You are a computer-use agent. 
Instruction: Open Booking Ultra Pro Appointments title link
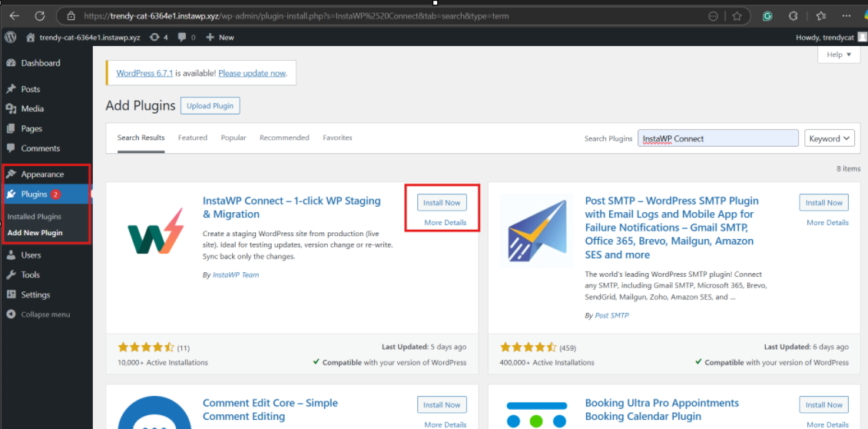click(x=662, y=410)
